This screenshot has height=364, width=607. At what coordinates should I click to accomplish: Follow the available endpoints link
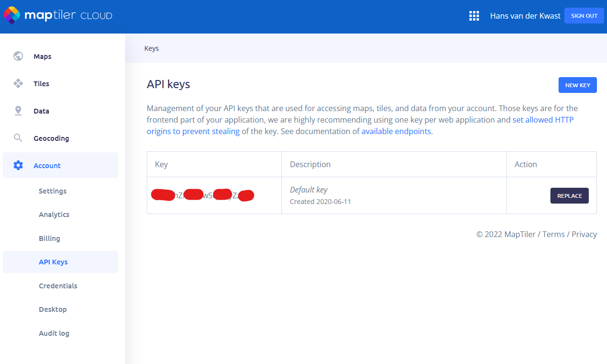[396, 131]
